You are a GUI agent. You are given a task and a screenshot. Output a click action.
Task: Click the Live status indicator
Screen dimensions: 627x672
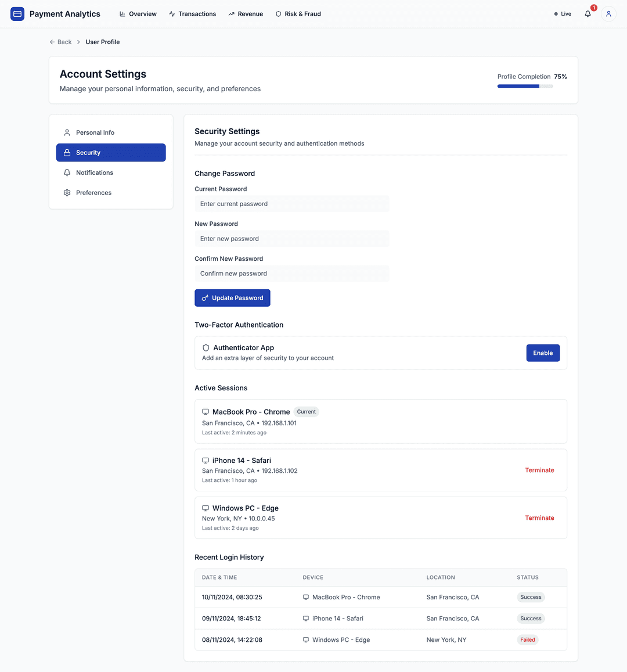(561, 13)
